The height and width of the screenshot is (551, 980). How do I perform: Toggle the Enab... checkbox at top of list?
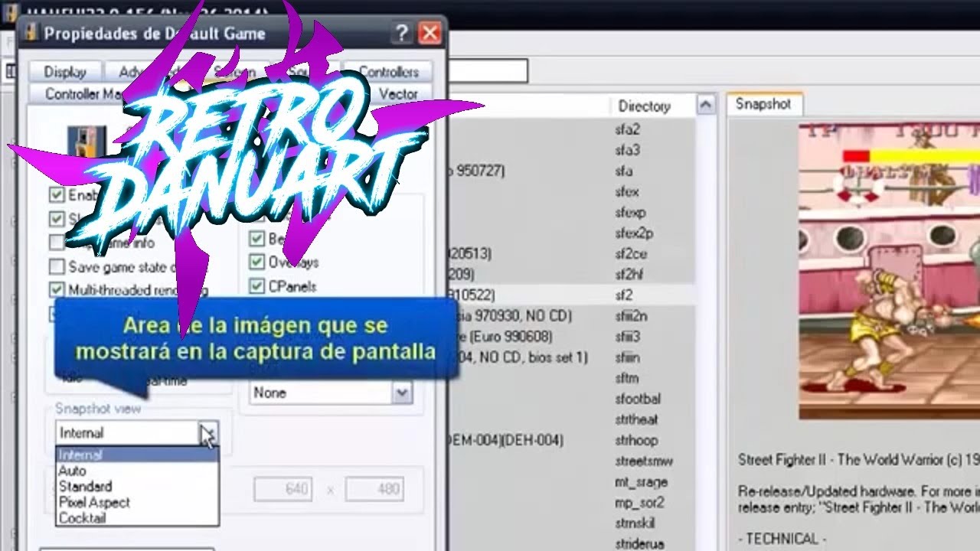tap(57, 194)
